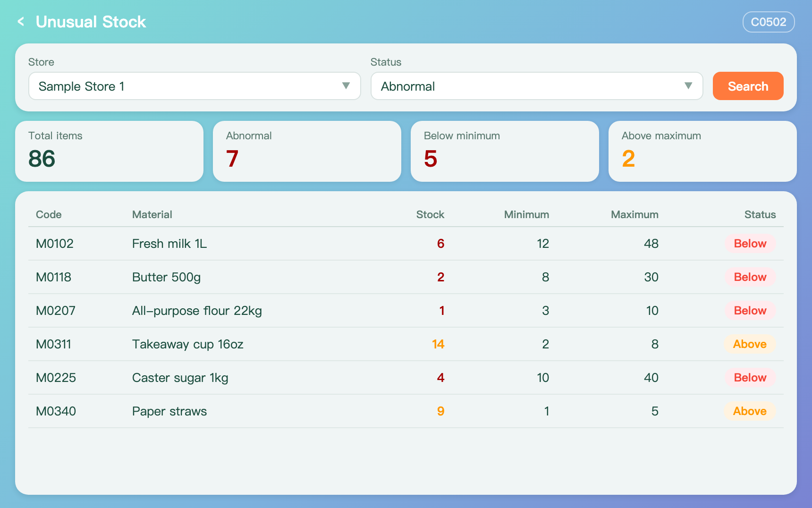This screenshot has width=812, height=508.
Task: Click the Minimum column header
Action: (x=526, y=214)
